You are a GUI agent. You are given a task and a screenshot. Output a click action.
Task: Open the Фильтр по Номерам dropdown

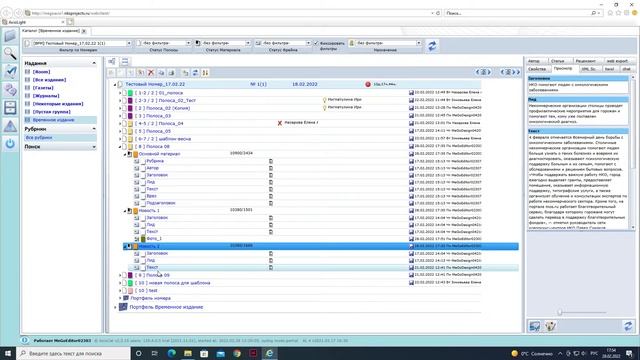(x=129, y=43)
